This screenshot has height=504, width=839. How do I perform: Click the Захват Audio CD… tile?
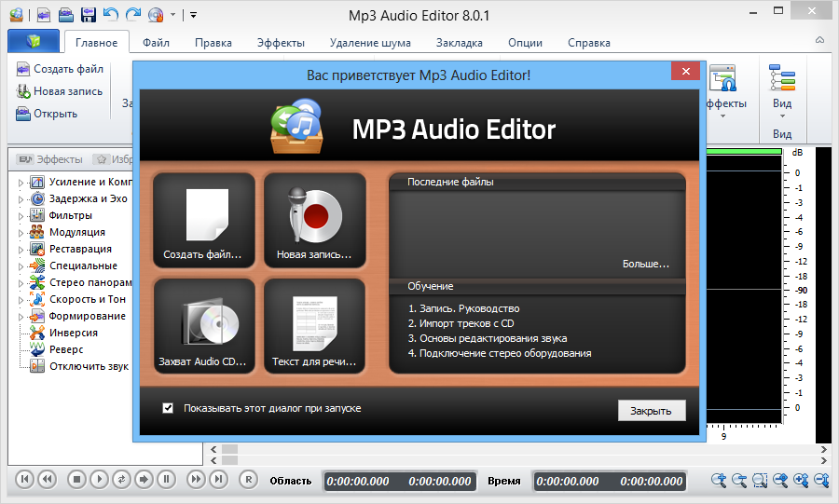(x=203, y=326)
